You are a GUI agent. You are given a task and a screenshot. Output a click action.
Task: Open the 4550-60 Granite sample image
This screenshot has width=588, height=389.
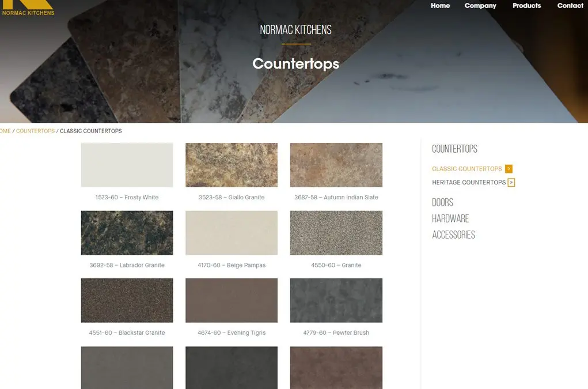tap(336, 233)
